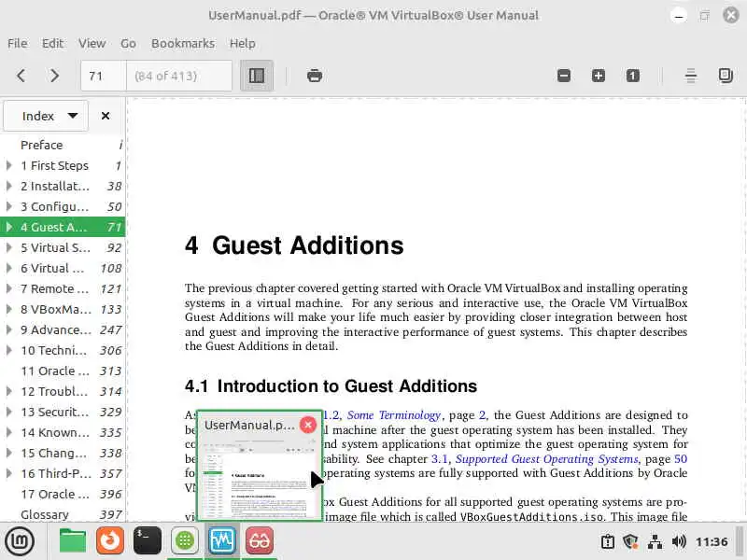The height and width of the screenshot is (560, 747).
Task: Open the sound volume tray icon
Action: point(679,542)
